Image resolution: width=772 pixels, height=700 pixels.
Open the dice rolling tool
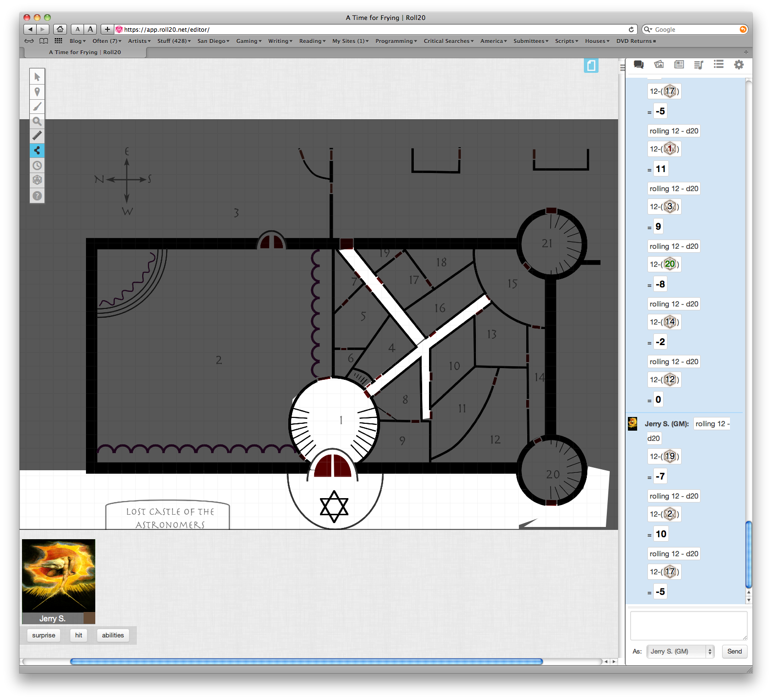37,180
